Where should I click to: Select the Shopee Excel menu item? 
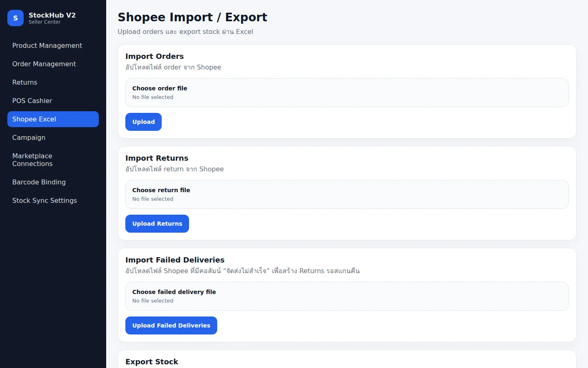click(53, 119)
